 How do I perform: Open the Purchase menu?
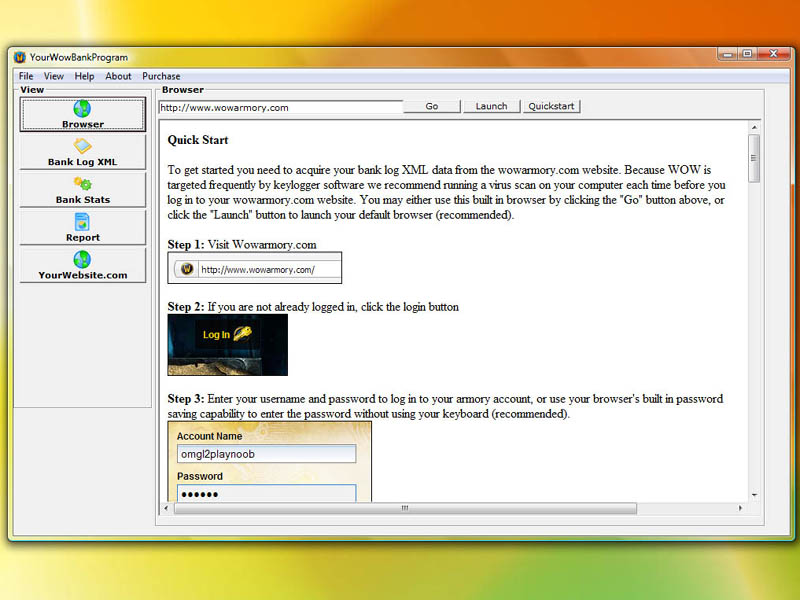(x=161, y=76)
